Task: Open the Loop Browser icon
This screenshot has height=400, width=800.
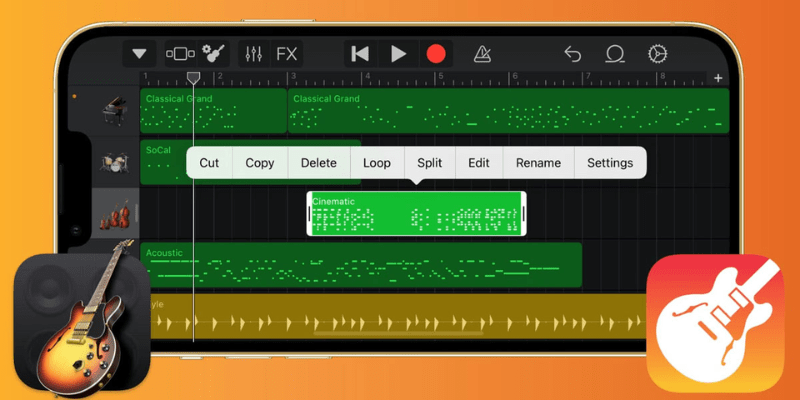Action: coord(615,54)
